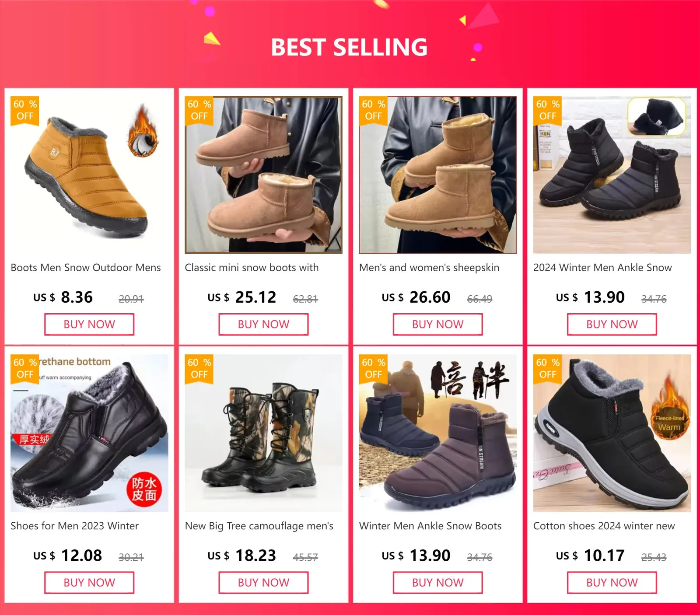700x615 pixels.
Task: Click the red waterproof leather round badge
Action: click(144, 489)
